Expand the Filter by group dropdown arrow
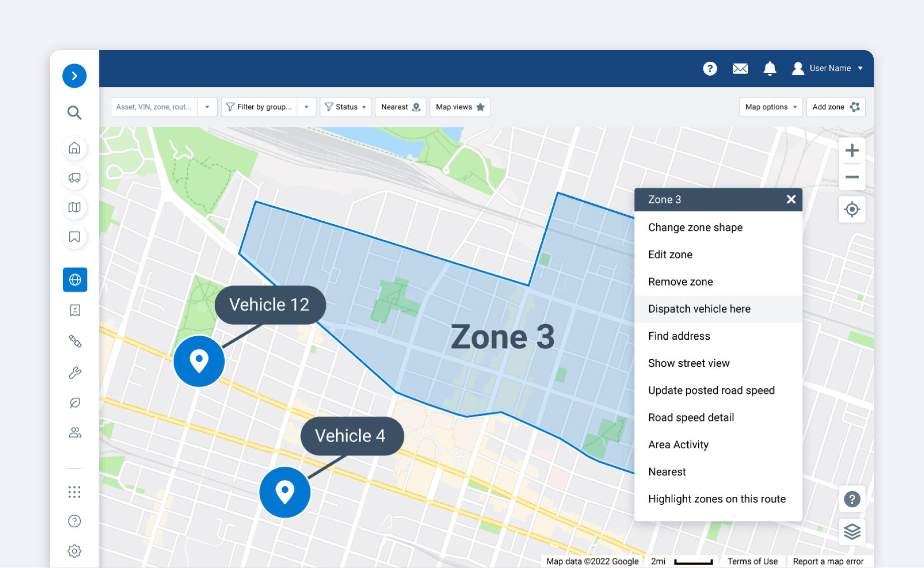The image size is (924, 568). [x=306, y=107]
